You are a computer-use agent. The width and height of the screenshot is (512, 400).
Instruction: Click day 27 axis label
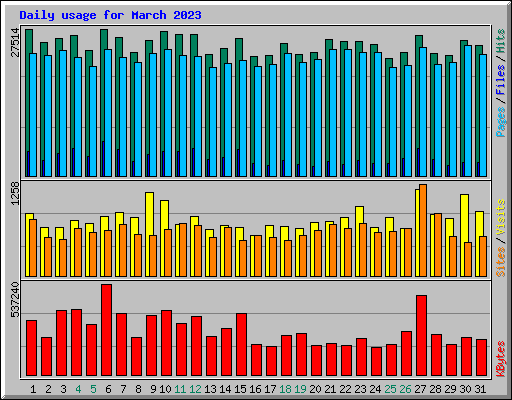(420, 389)
